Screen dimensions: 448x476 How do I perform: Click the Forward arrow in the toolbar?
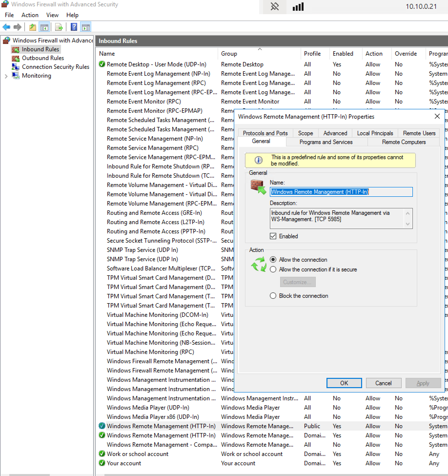pyautogui.click(x=18, y=27)
